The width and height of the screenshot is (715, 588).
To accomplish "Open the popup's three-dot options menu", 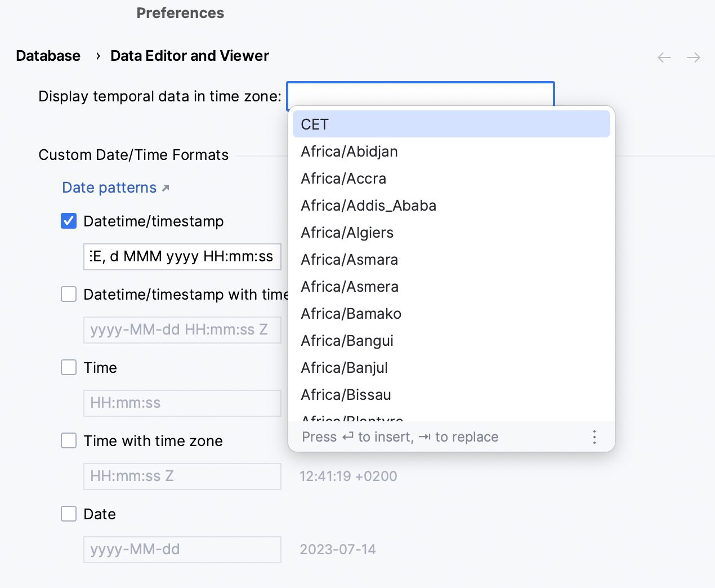I will click(595, 437).
